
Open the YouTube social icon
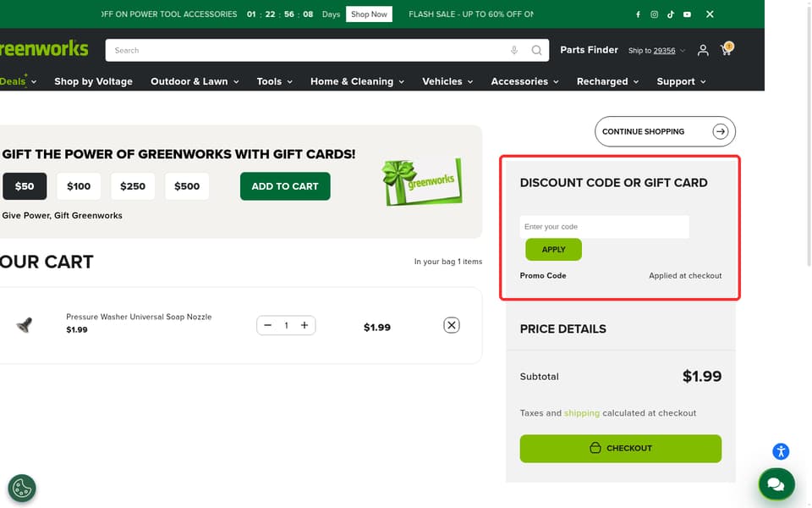click(x=687, y=14)
